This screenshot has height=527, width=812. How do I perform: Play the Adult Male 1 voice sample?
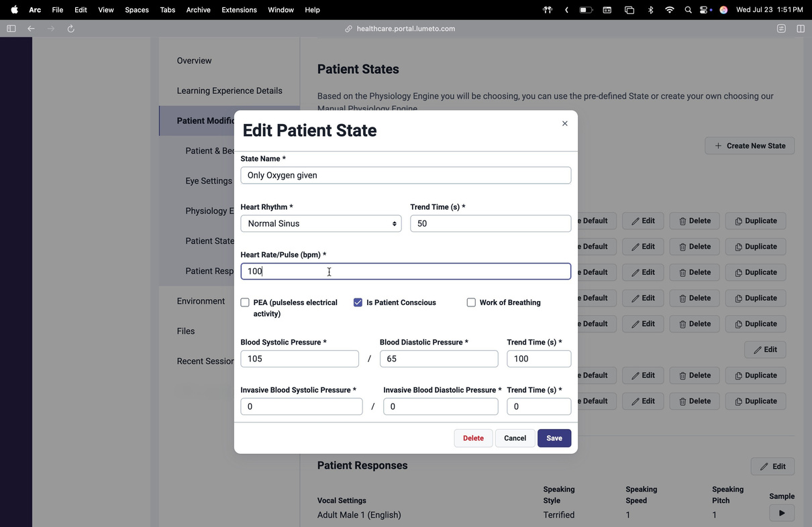click(x=782, y=513)
